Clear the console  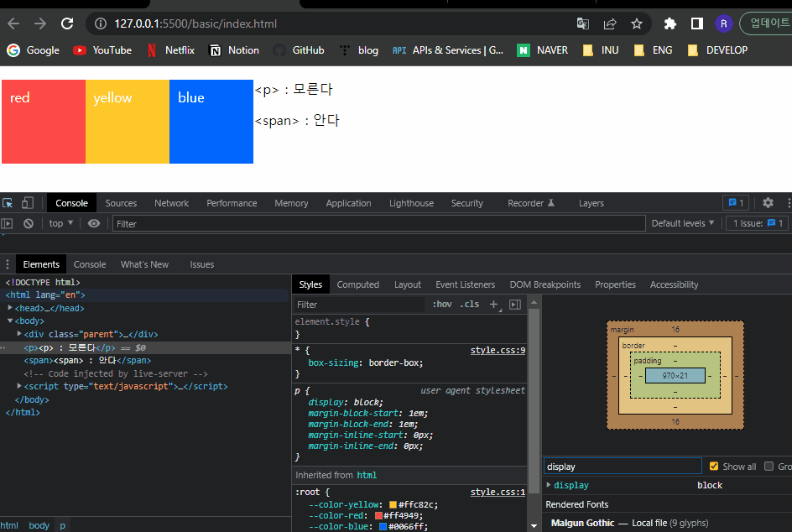point(29,223)
